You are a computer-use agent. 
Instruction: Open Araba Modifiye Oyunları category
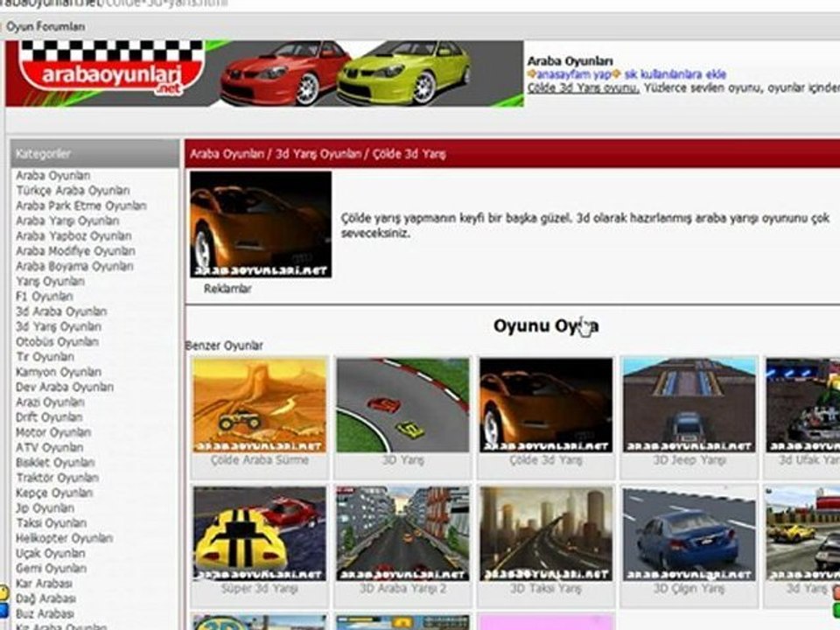pos(75,251)
